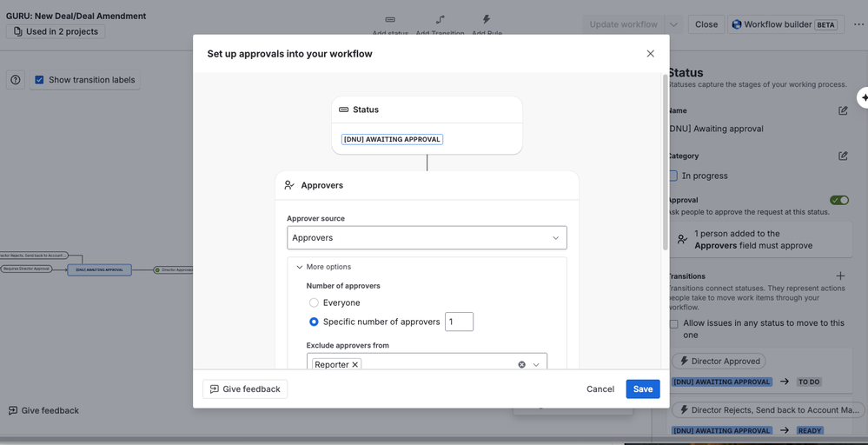Select DNU AWAITING APPROVAL node in diagram

point(100,270)
